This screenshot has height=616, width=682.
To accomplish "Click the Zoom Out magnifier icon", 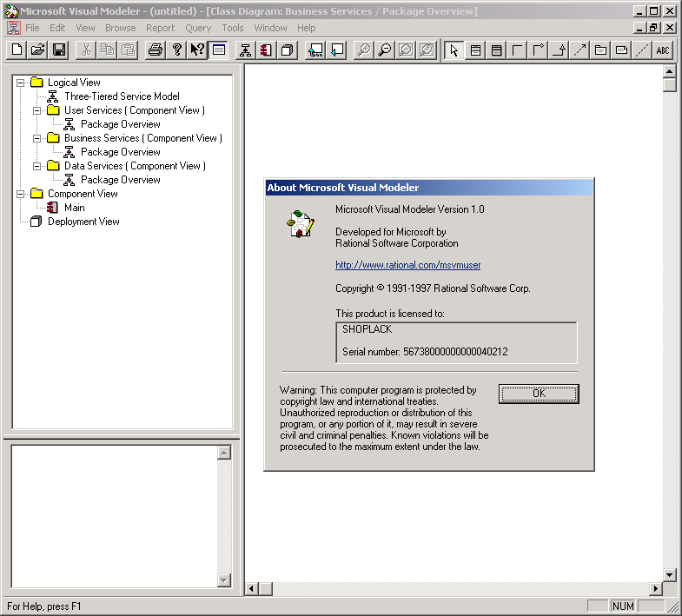I will point(385,50).
